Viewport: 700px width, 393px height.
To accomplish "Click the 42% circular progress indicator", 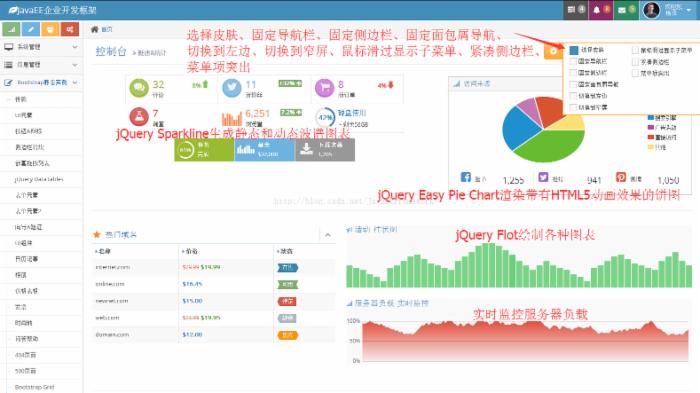I will (x=325, y=117).
